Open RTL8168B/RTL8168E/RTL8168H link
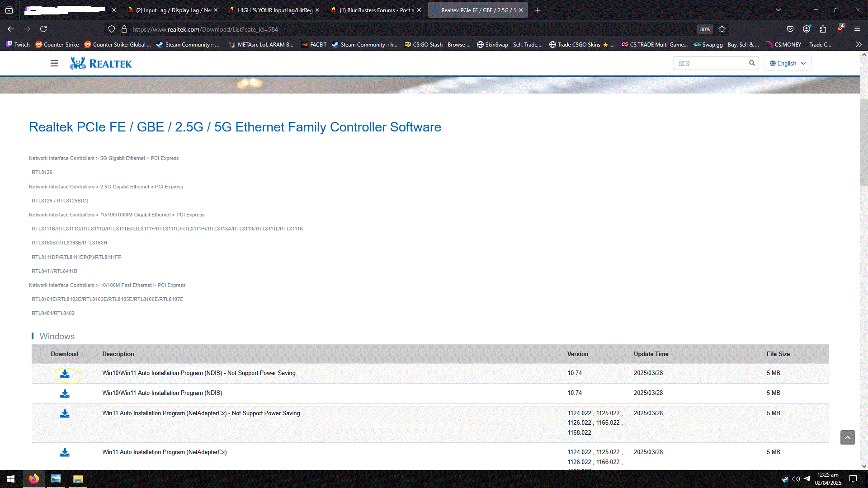Image resolution: width=868 pixels, height=488 pixels. [69, 243]
